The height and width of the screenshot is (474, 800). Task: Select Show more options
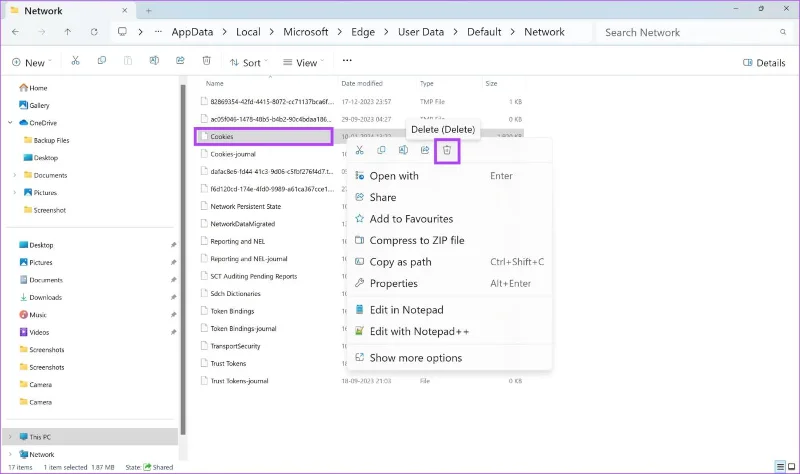pos(449,358)
